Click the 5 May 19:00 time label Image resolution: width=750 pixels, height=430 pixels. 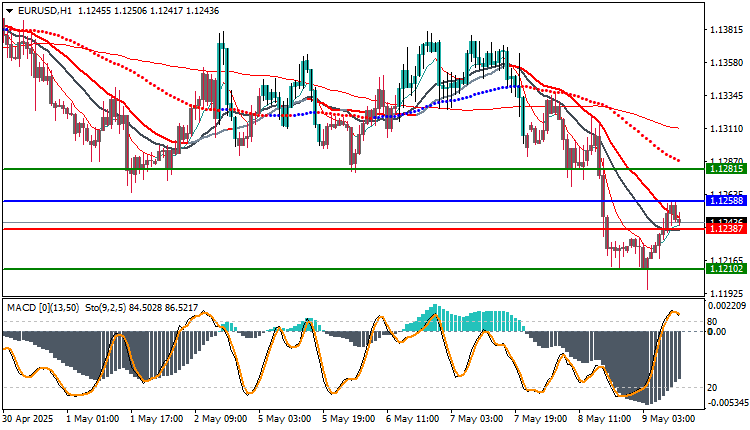coord(349,419)
